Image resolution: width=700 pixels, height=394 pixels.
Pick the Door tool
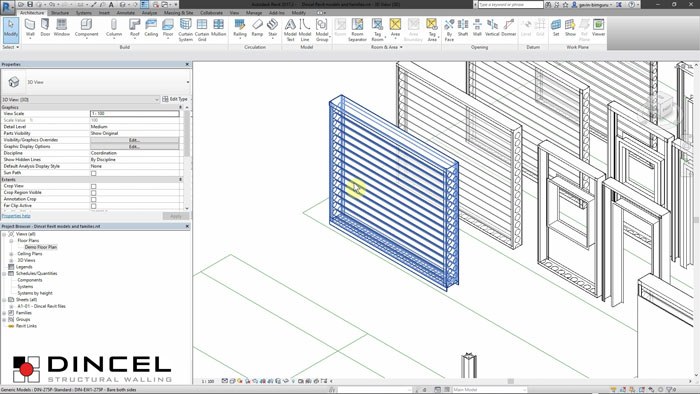tap(45, 28)
